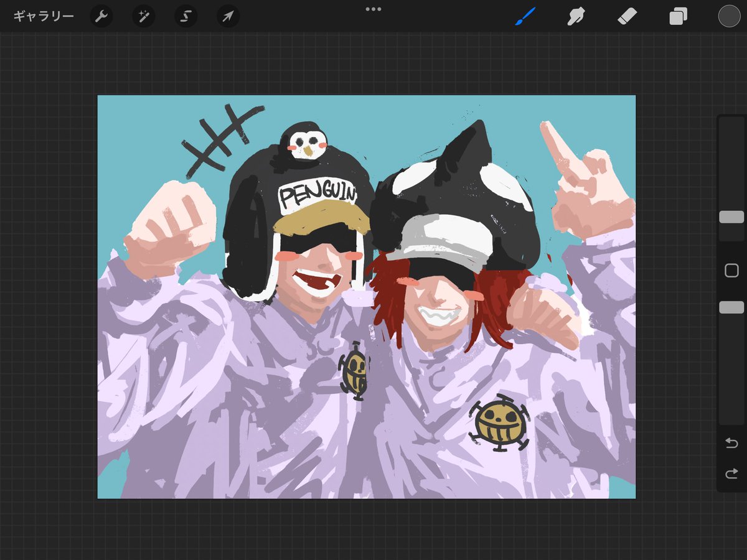Open the Layers panel
Screen dimensions: 747x560
679,16
